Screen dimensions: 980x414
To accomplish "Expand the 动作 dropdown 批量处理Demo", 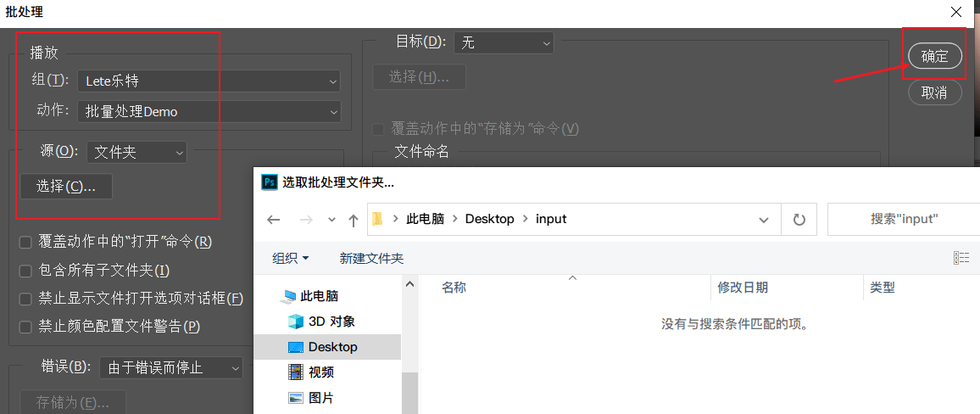I will 209,111.
